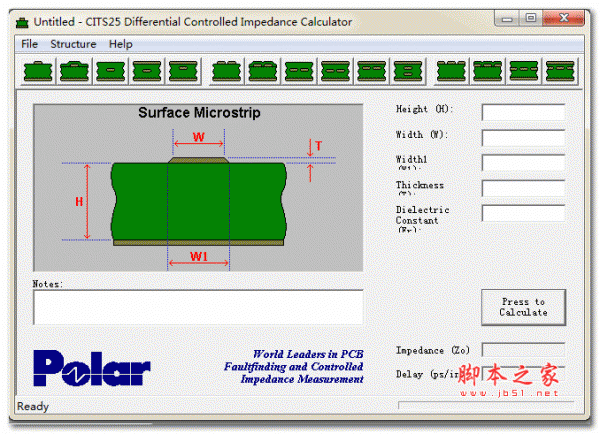The image size is (600, 434).
Task: Click the application icon in title bar
Action: [x=22, y=23]
